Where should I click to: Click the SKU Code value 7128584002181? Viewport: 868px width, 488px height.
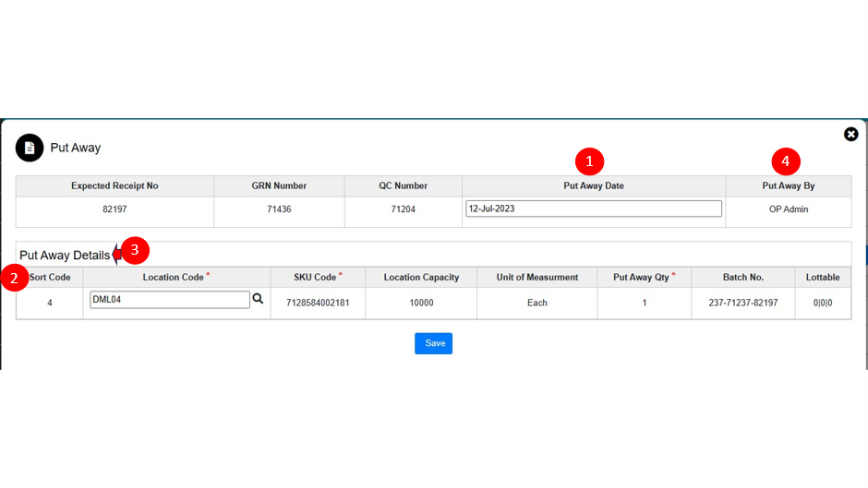coord(318,303)
